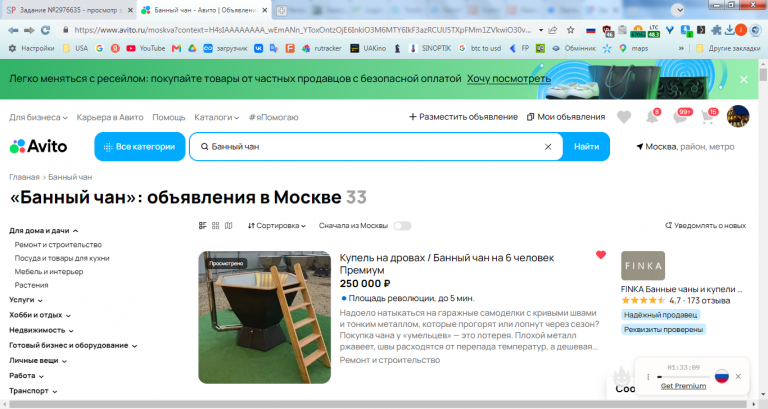Click the Найти search button
This screenshot has width=768, height=409.
(x=586, y=146)
